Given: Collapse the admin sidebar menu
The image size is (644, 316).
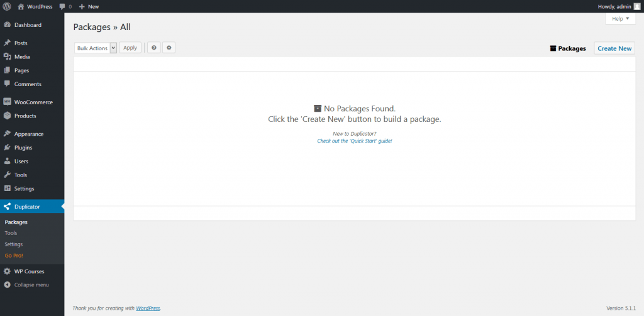Looking at the screenshot, I should pos(26,285).
